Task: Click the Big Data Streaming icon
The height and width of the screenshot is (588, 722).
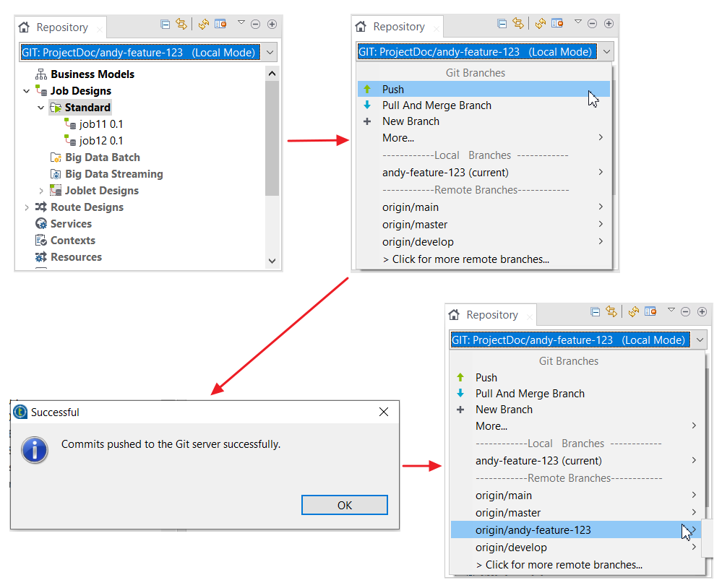Action: (x=55, y=174)
